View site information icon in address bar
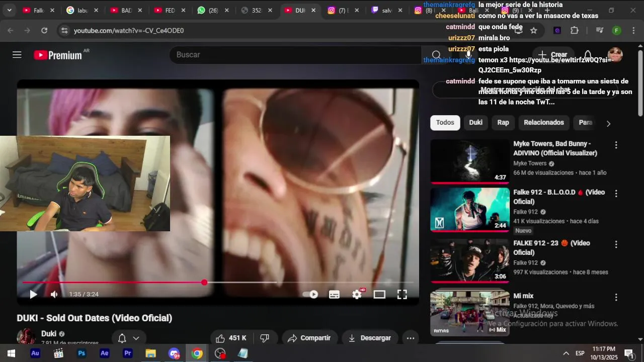The width and height of the screenshot is (644, 362). (64, 31)
